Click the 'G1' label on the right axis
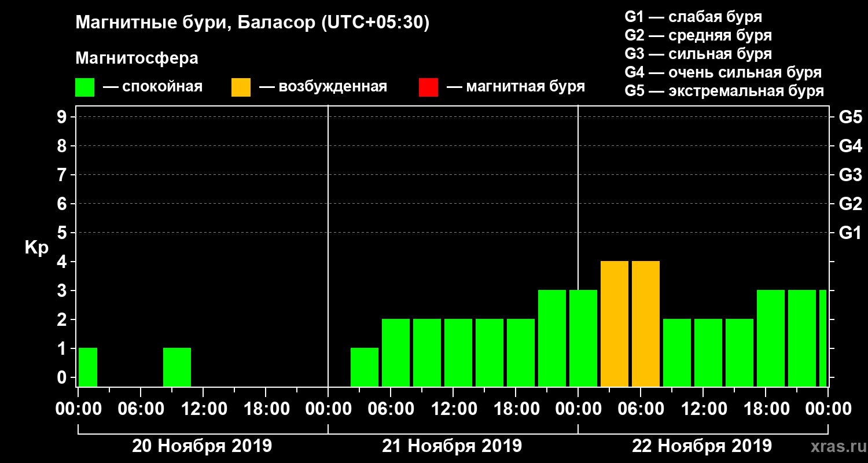The width and height of the screenshot is (868, 463). (850, 233)
